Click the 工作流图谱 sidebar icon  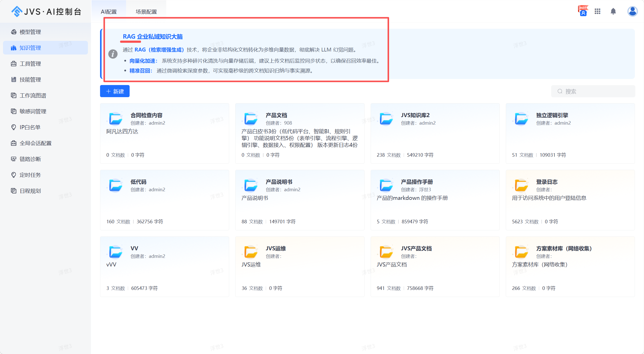click(14, 95)
